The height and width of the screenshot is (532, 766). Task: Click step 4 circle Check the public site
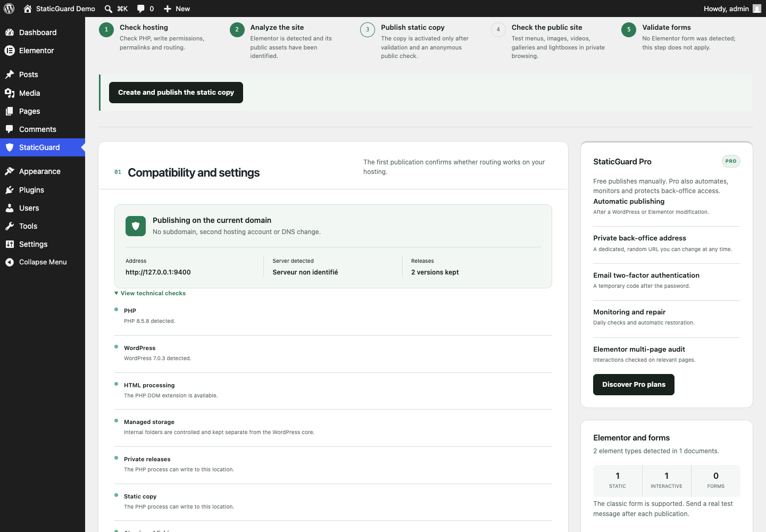(x=498, y=30)
